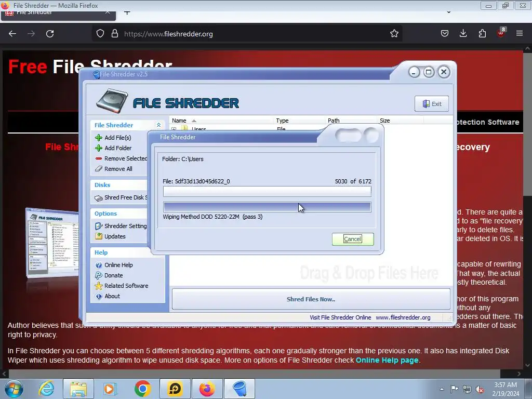Click the file progress bar
The height and width of the screenshot is (399, 532).
[267, 191]
